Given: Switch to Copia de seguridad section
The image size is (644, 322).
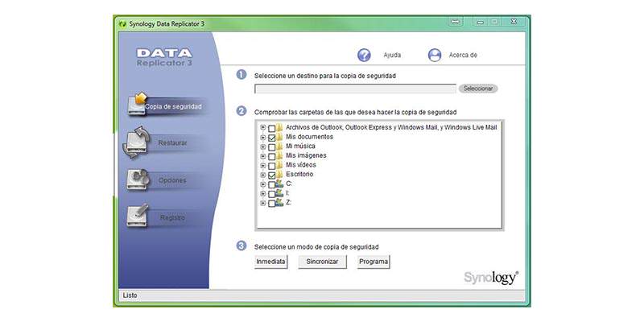Looking at the screenshot, I should coord(173,107).
